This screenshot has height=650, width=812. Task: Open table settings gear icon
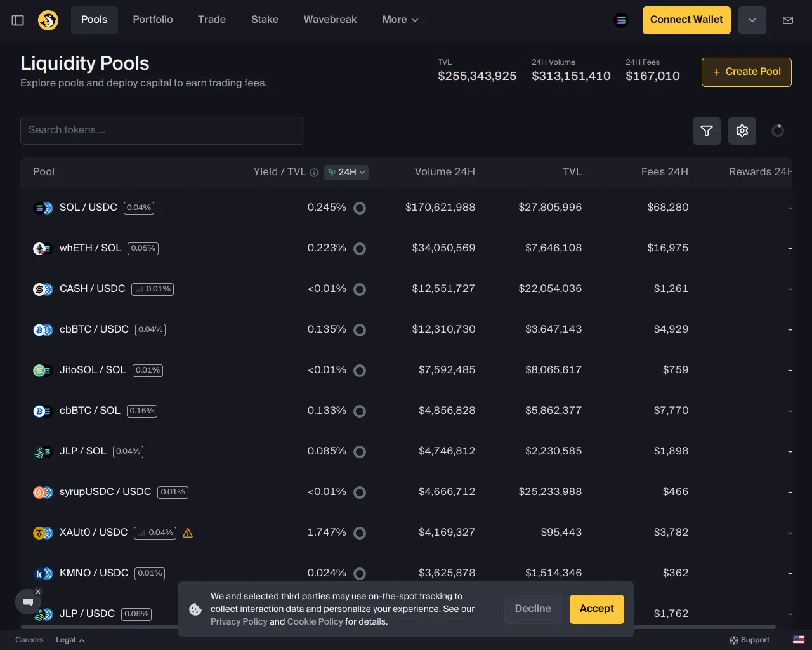[742, 131]
